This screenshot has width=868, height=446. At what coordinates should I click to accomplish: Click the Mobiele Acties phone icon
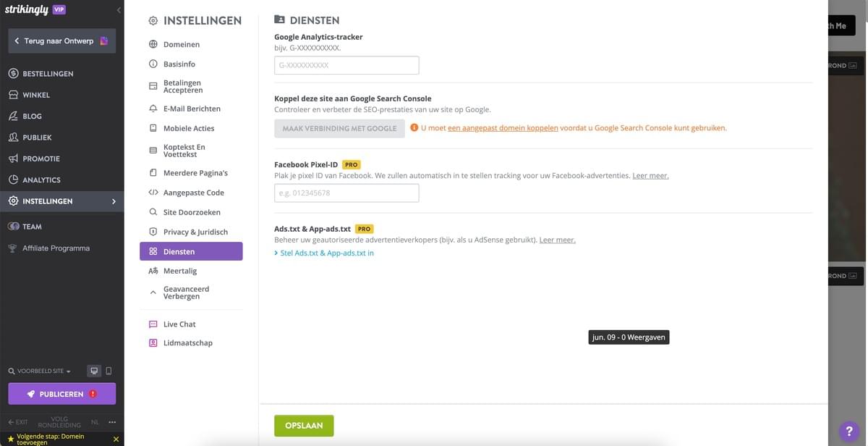[x=153, y=128]
